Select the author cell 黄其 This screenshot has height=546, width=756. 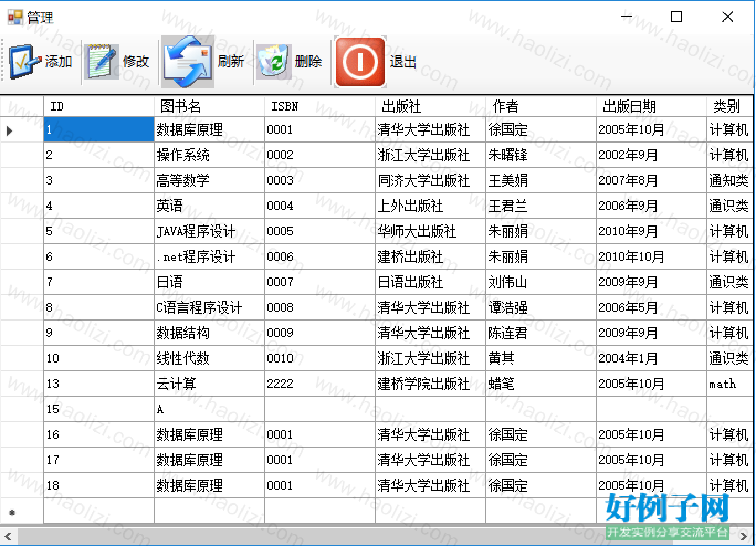click(541, 359)
